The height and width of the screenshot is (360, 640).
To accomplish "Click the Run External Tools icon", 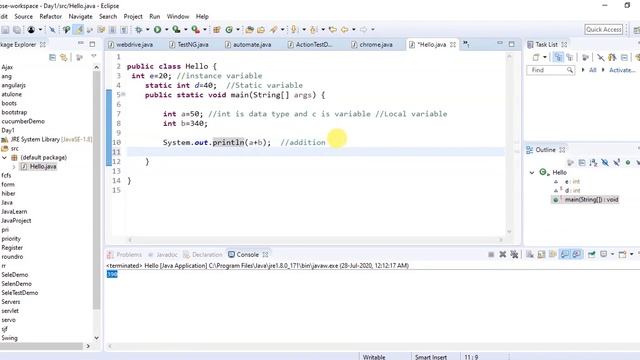I will (x=196, y=29).
